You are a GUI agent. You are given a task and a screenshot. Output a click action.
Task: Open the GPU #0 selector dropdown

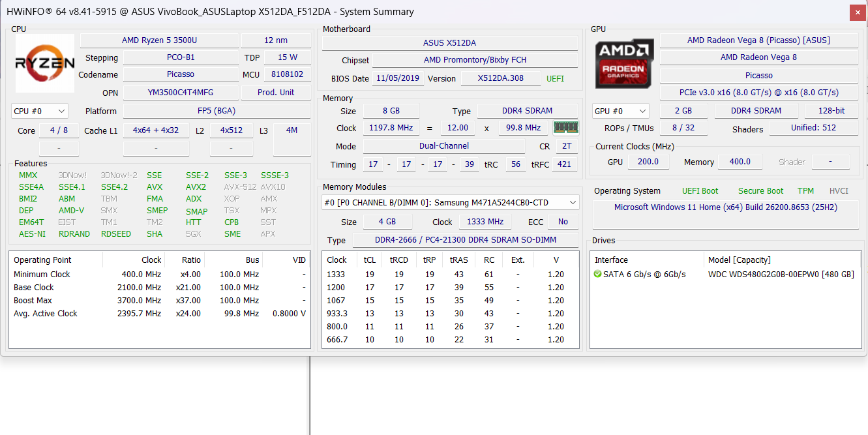621,112
